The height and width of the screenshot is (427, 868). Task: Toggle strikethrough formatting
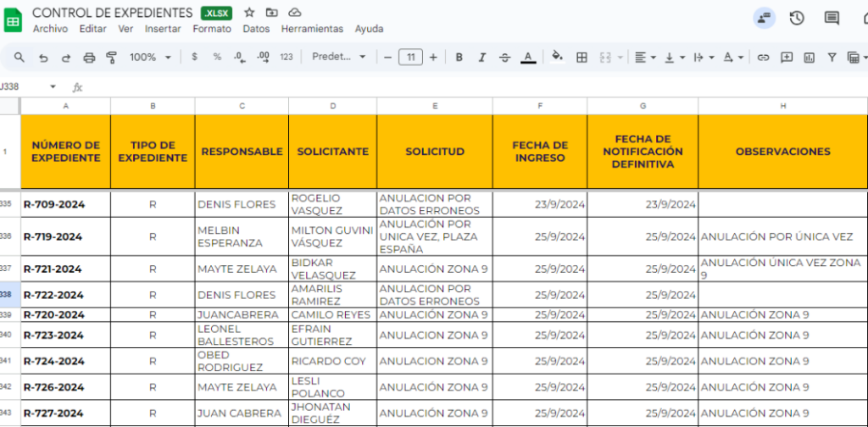pos(504,58)
